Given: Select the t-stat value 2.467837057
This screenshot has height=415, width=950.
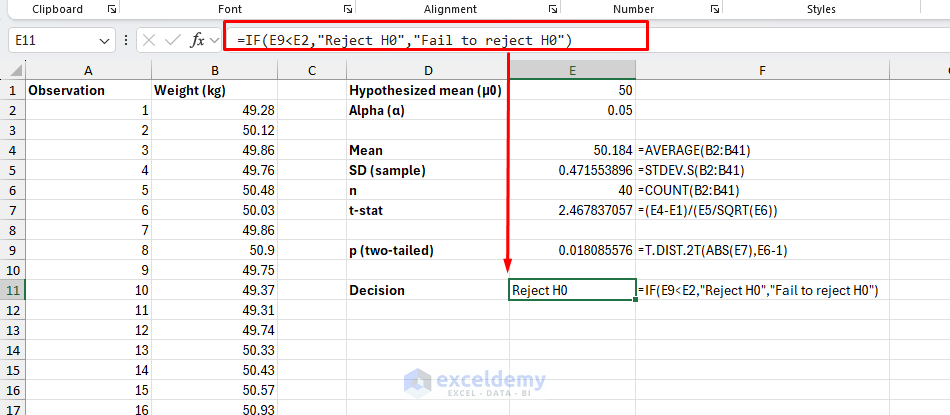Looking at the screenshot, I should coord(573,210).
